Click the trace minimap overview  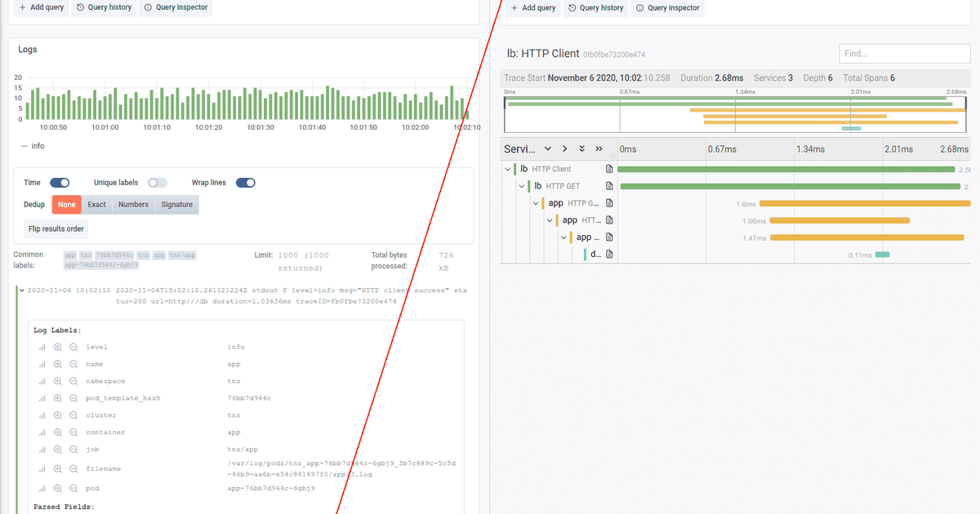tap(735, 114)
